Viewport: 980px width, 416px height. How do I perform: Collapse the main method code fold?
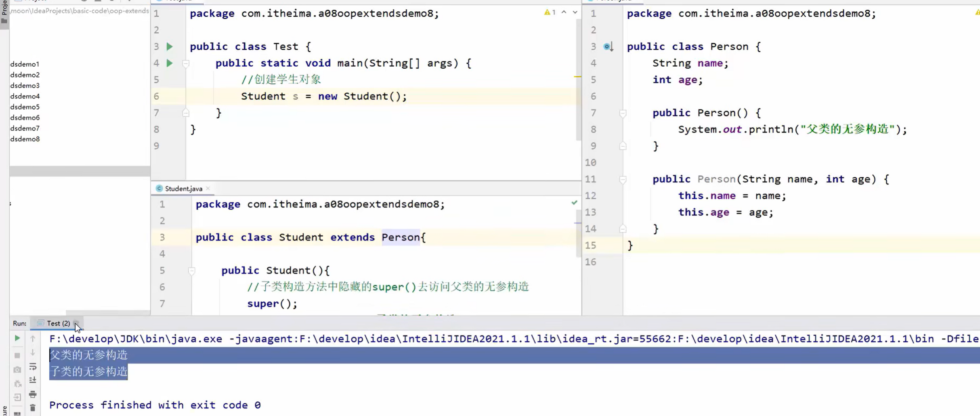(186, 63)
